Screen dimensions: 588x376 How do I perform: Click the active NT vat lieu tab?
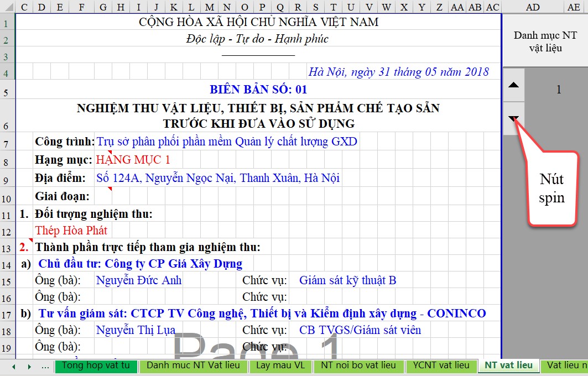508,365
